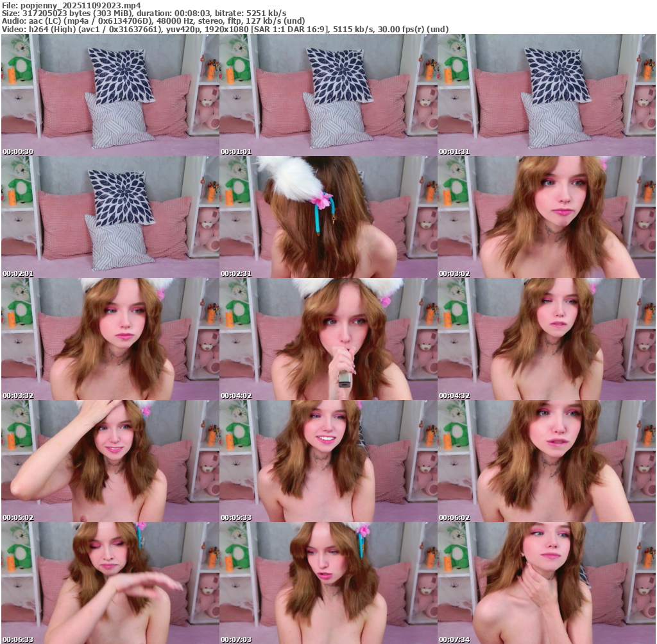Image resolution: width=657 pixels, height=644 pixels.
Task: Open the frame labeled 00:07:03
Action: [x=328, y=583]
